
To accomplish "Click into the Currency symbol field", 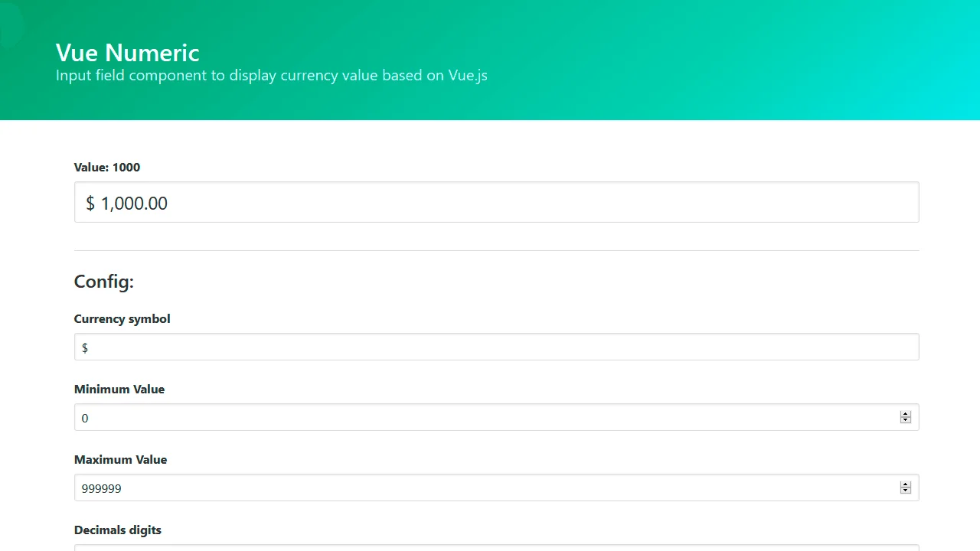I will [x=496, y=347].
